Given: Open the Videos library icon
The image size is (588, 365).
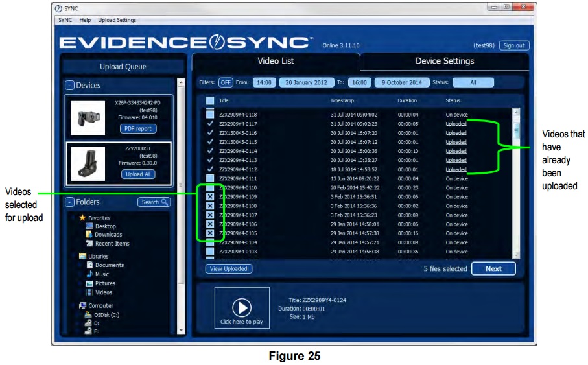Looking at the screenshot, I should coord(89,292).
